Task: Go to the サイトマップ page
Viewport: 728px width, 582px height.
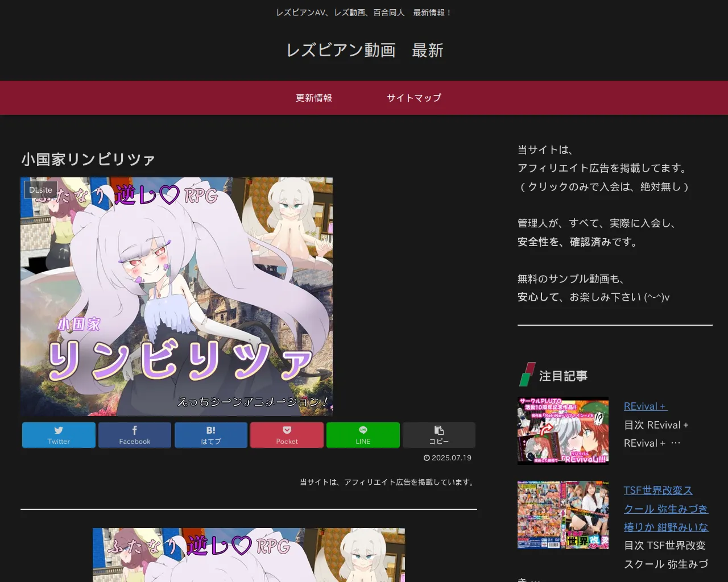Action: (x=414, y=98)
